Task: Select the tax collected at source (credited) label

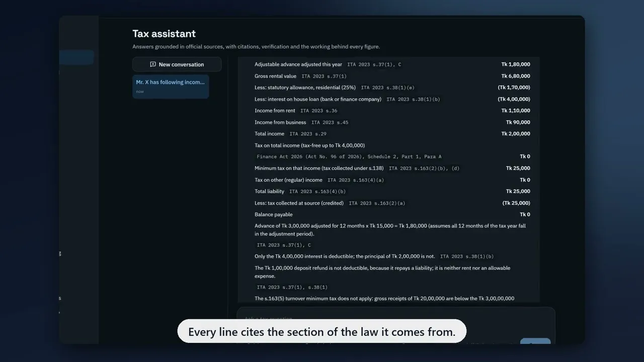Action: [x=299, y=203]
